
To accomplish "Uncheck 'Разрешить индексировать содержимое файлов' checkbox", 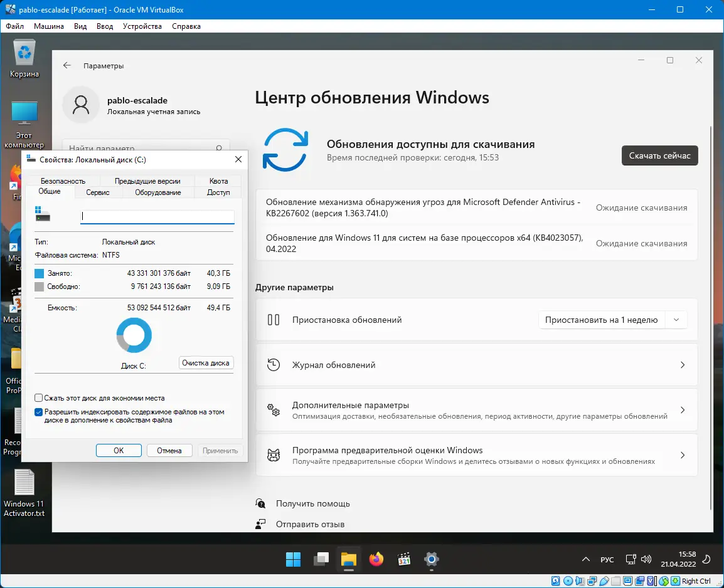I will (x=39, y=412).
